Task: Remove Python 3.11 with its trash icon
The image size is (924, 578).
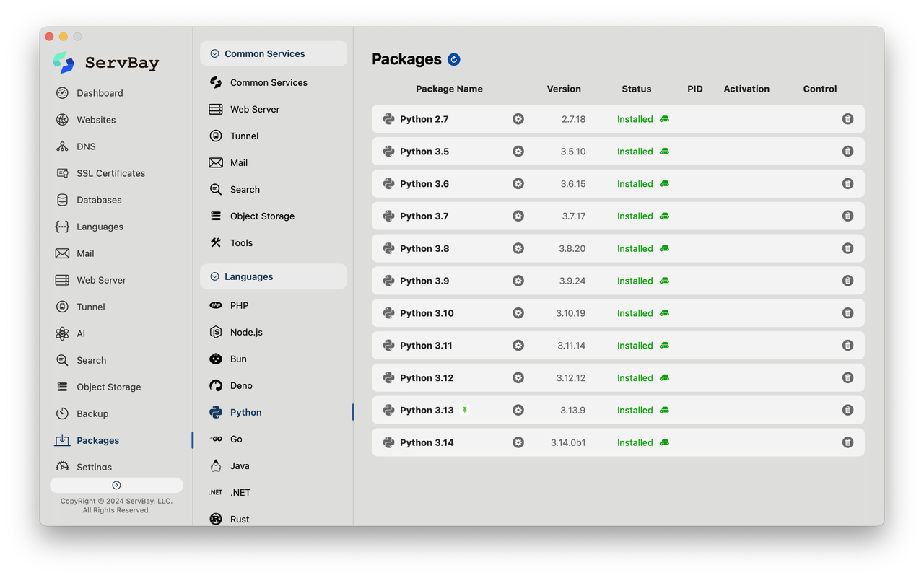Action: [847, 346]
